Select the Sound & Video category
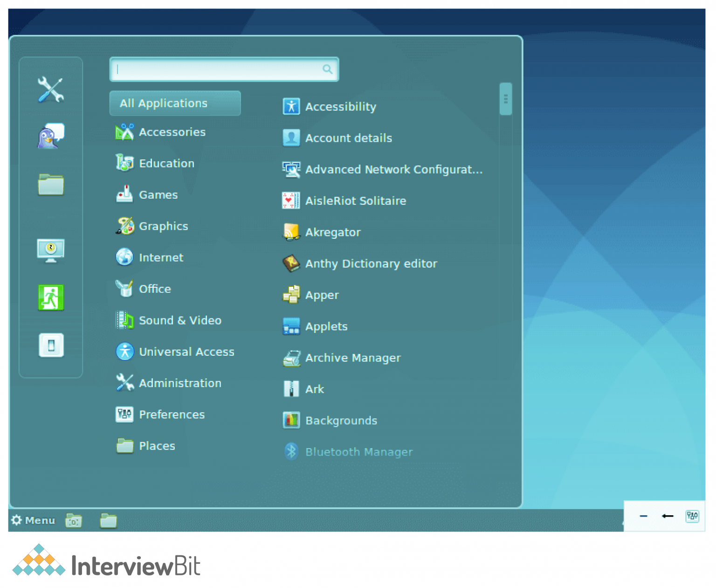 (x=180, y=320)
